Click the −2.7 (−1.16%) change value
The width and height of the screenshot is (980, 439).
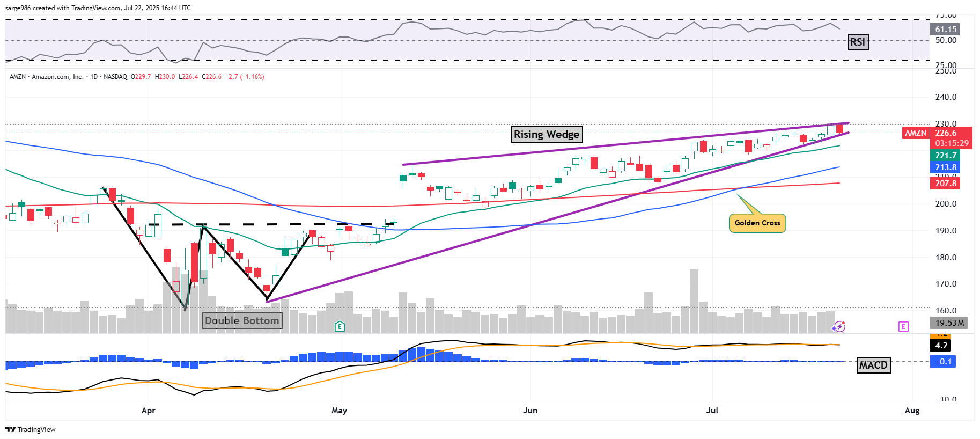(245, 77)
